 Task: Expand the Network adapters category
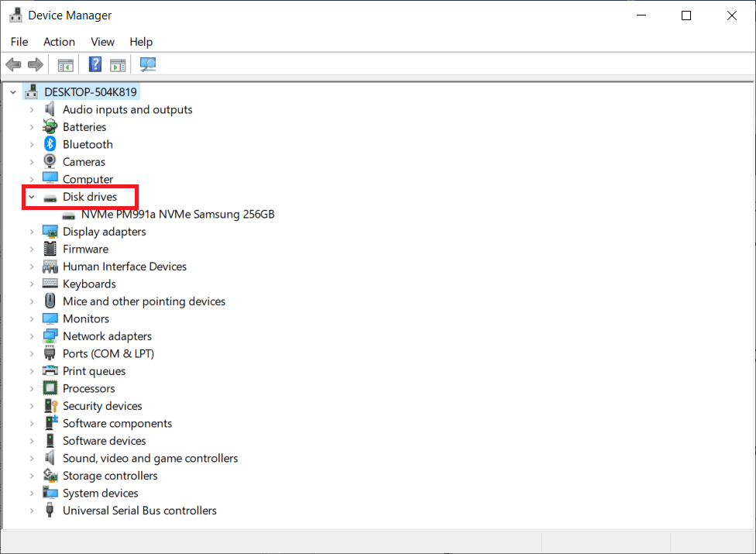[32, 336]
